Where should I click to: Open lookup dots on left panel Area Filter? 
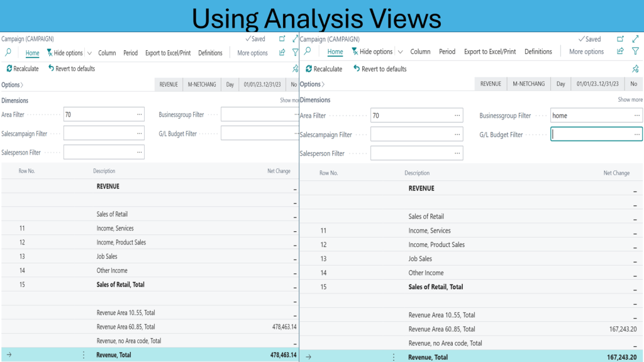tap(139, 115)
